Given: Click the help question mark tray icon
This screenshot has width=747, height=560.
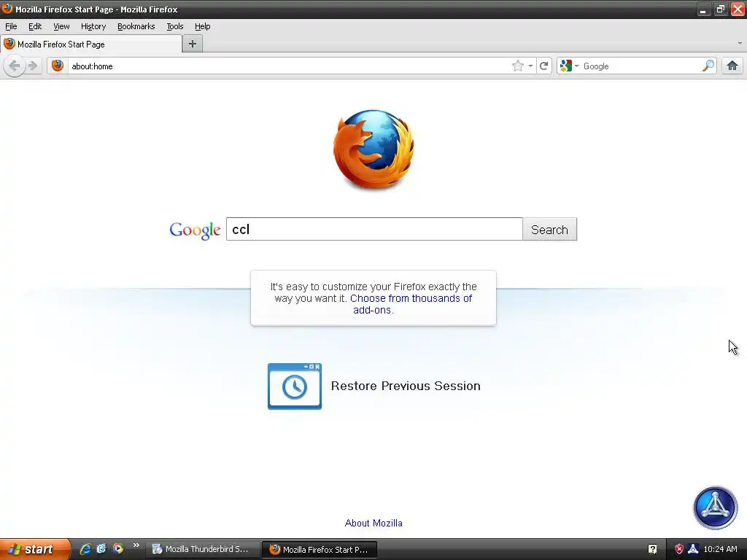Looking at the screenshot, I should (652, 549).
